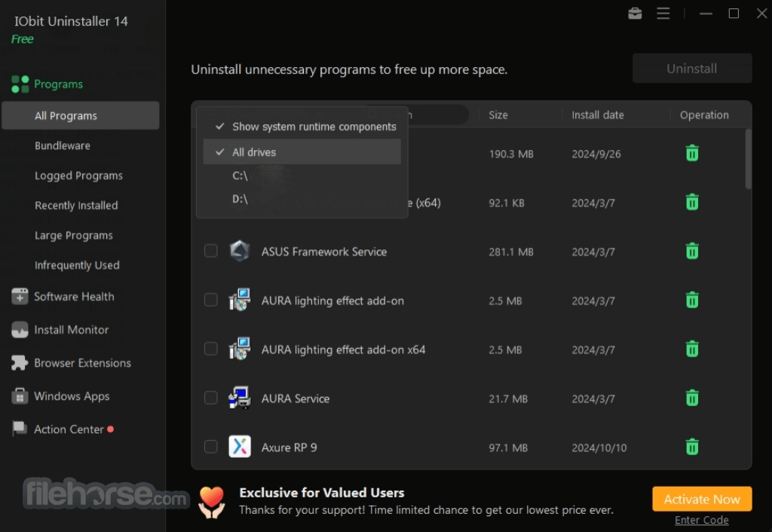
Task: Click the AURA lighting effect add-on app icon
Action: tap(240, 300)
